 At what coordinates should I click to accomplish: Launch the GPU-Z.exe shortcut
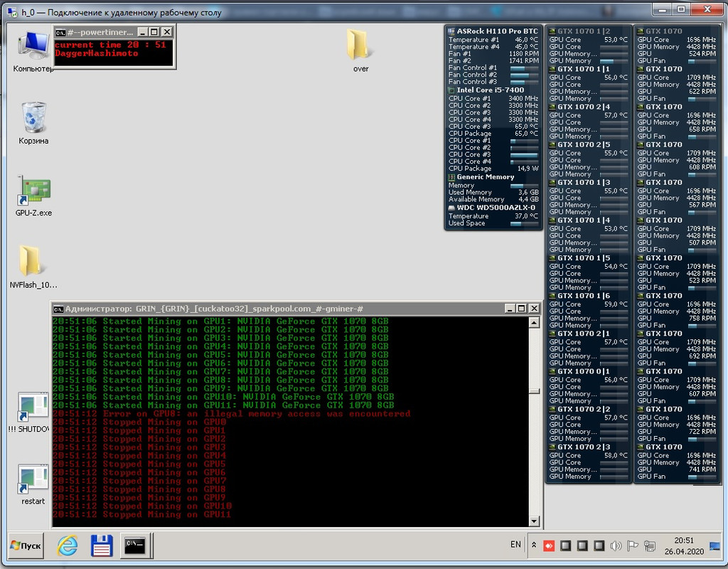(x=33, y=196)
